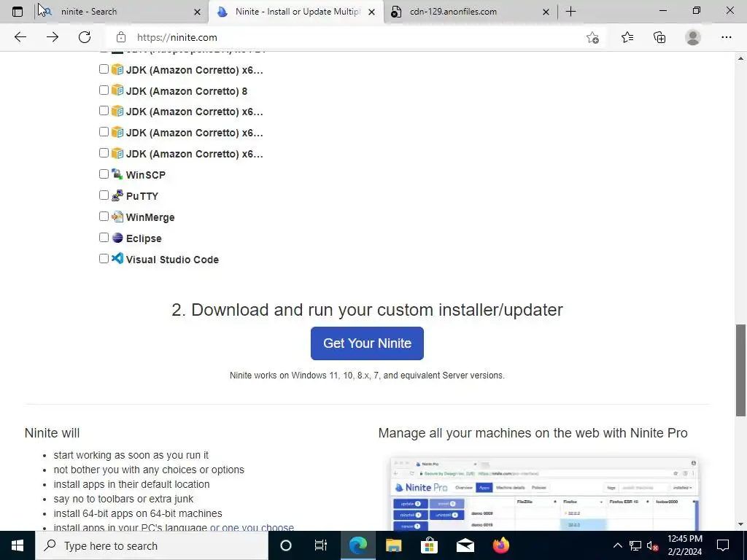The height and width of the screenshot is (560, 747).
Task: Click the WinMerge app icon
Action: click(x=117, y=216)
